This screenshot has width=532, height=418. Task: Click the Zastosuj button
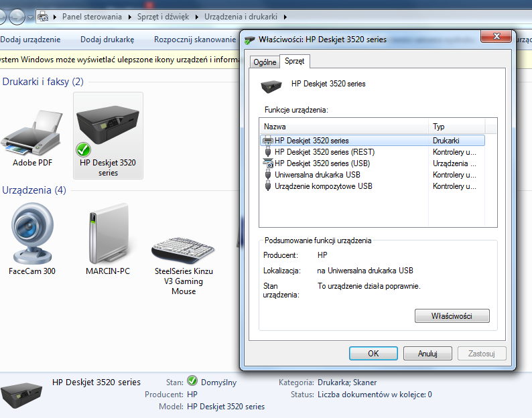pyautogui.click(x=482, y=354)
